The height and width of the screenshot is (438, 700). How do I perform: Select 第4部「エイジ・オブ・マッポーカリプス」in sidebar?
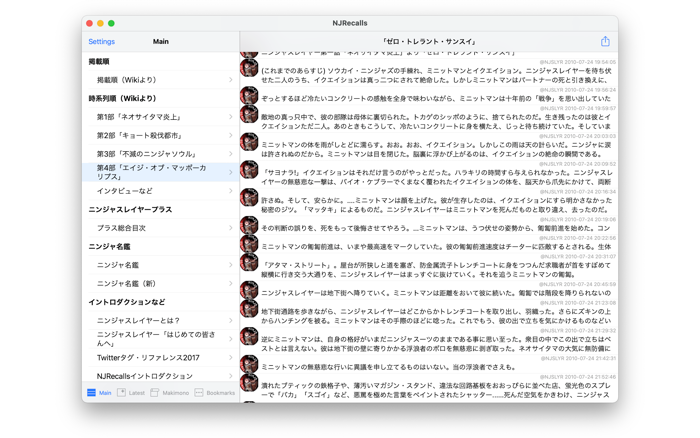pyautogui.click(x=161, y=172)
